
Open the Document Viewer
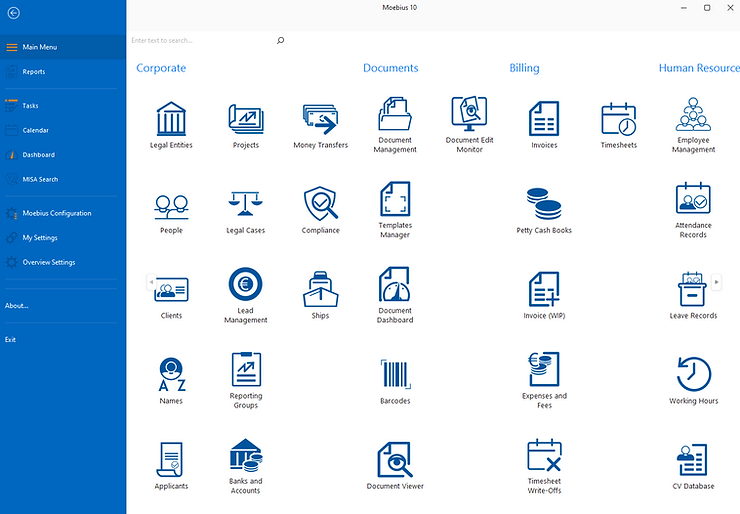click(395, 467)
